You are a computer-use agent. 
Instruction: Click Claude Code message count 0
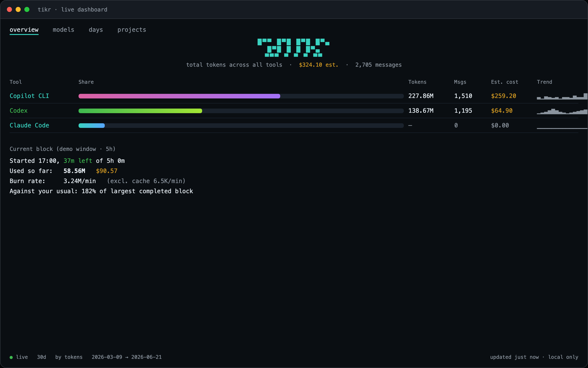click(x=456, y=125)
